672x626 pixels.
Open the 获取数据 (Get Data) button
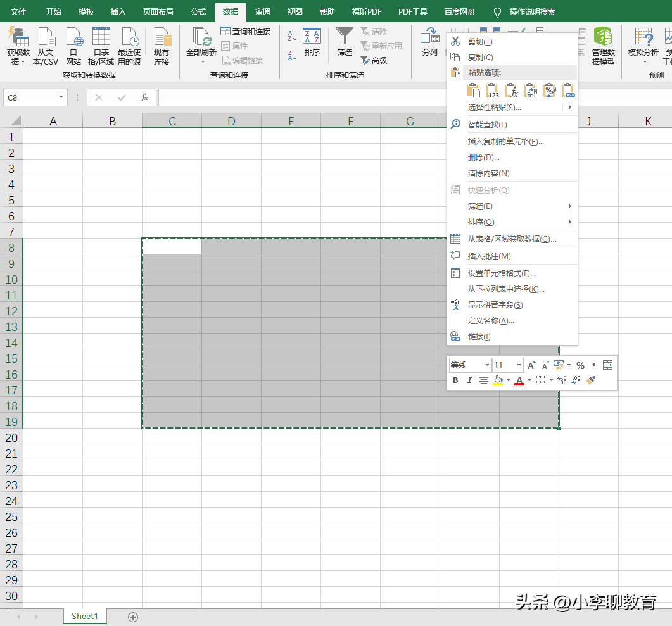point(18,46)
